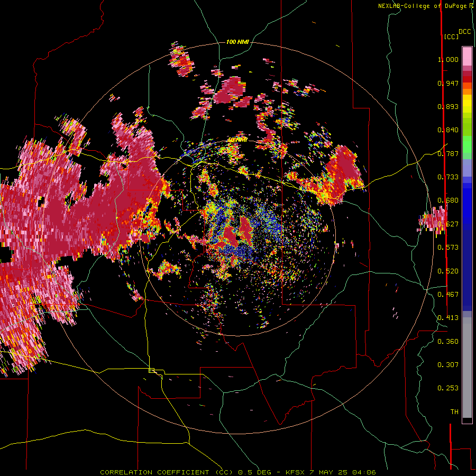Click the 0.520 legend value
Image resolution: width=476 pixels, height=476 pixels.
coord(448,271)
